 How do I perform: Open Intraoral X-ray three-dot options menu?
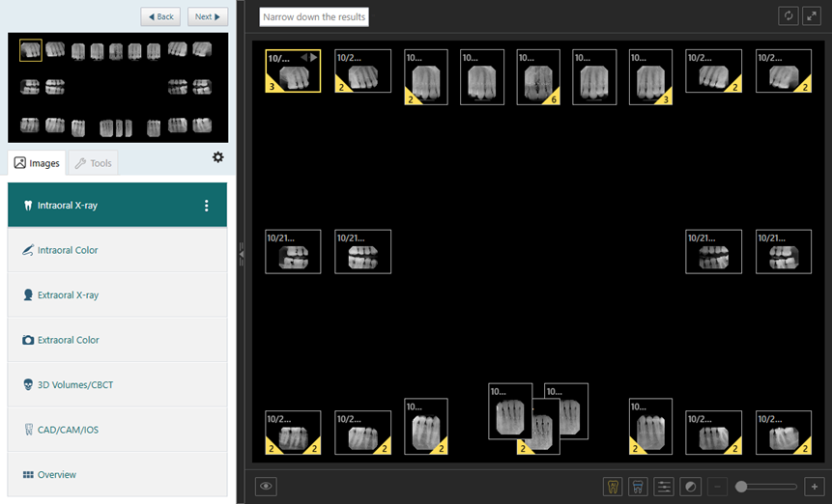[x=206, y=206]
